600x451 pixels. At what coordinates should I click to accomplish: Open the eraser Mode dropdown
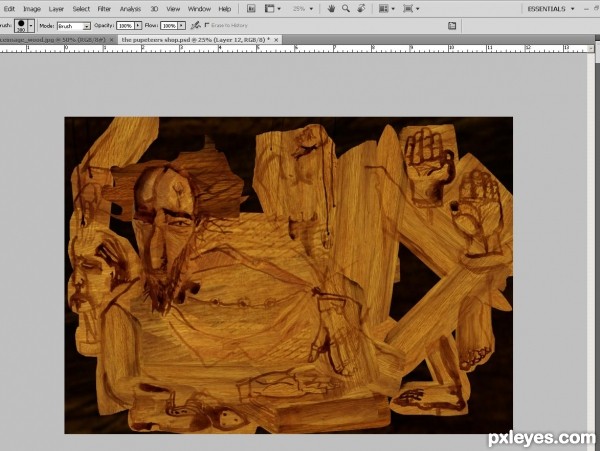(73, 26)
